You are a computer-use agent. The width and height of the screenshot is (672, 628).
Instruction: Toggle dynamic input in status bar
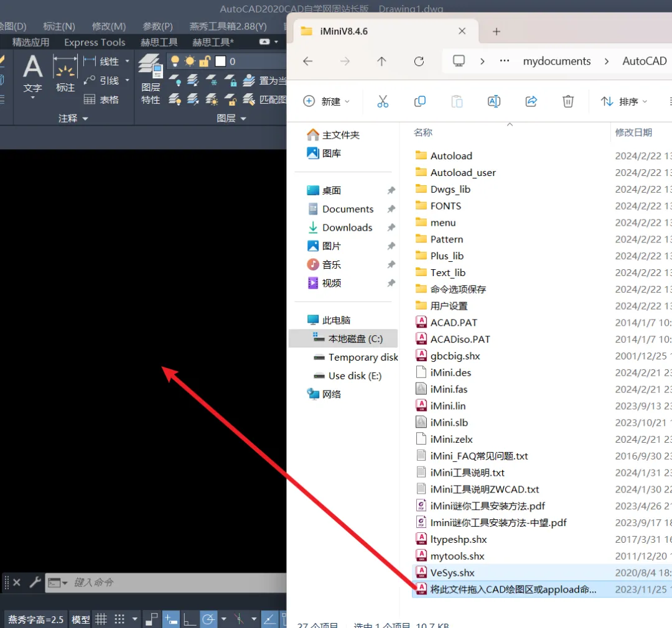pos(171,619)
